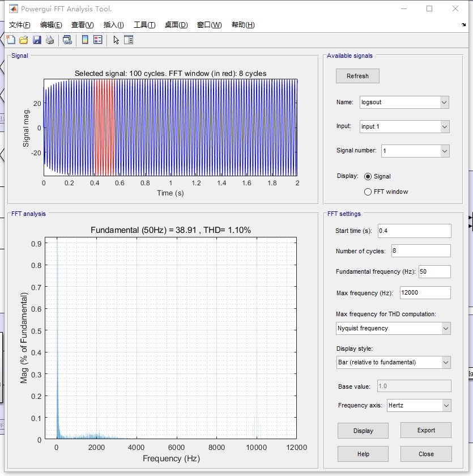The width and height of the screenshot is (473, 476).
Task: Open Frequency axis Hertz dropdown
Action: [x=419, y=406]
